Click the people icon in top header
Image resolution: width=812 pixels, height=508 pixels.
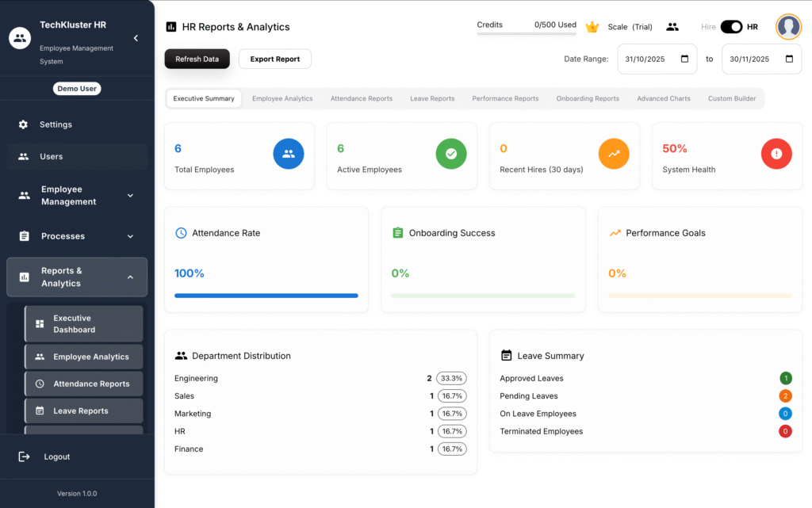(672, 27)
